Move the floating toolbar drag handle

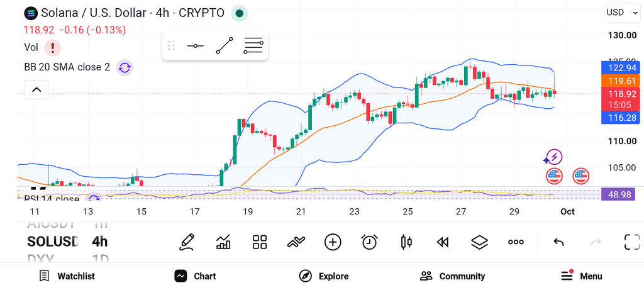click(x=172, y=45)
